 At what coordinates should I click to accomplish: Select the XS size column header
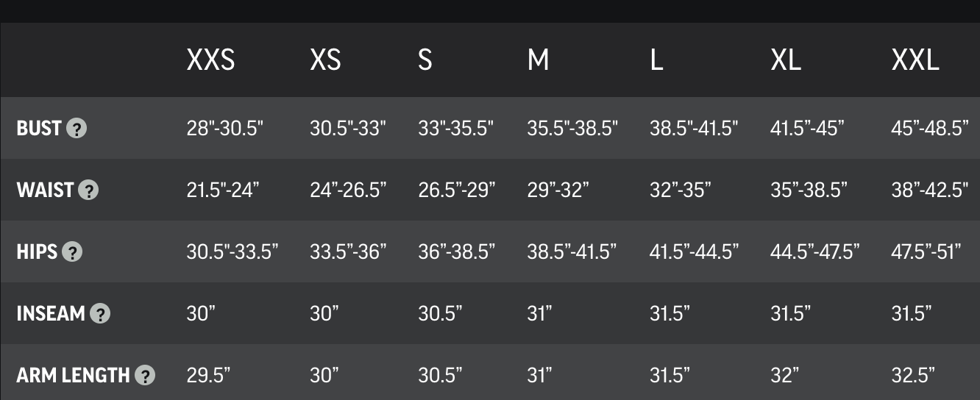pos(325,60)
